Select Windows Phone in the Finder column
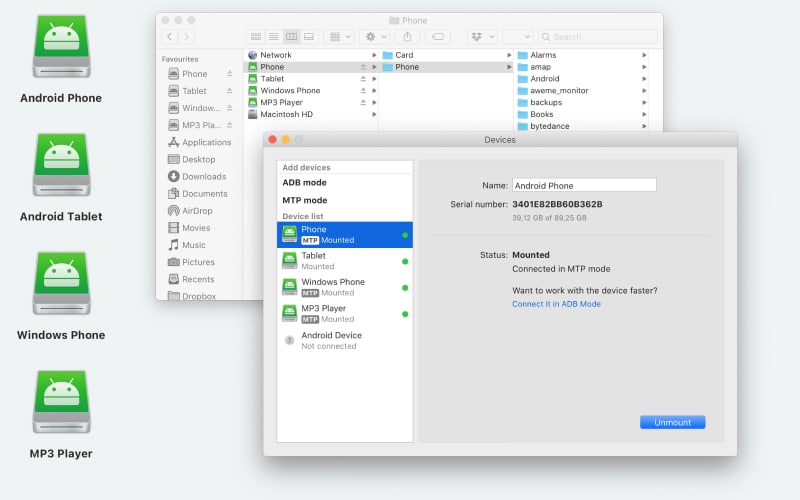800x500 pixels. (312, 90)
